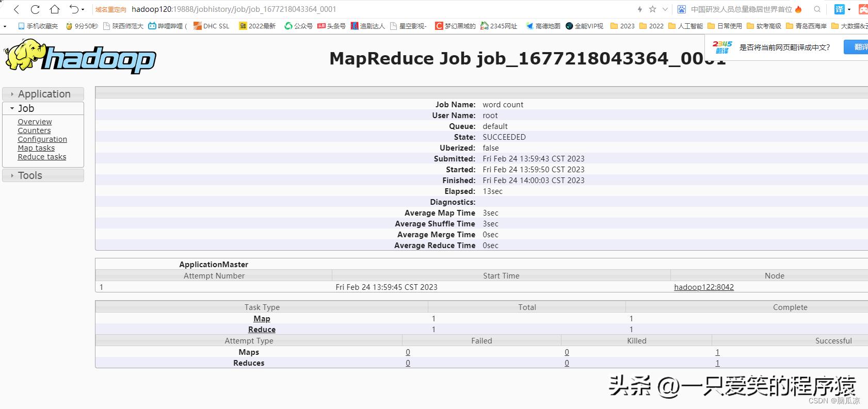The width and height of the screenshot is (868, 409).
Task: Open the DHC SSL bookmark
Action: (212, 26)
